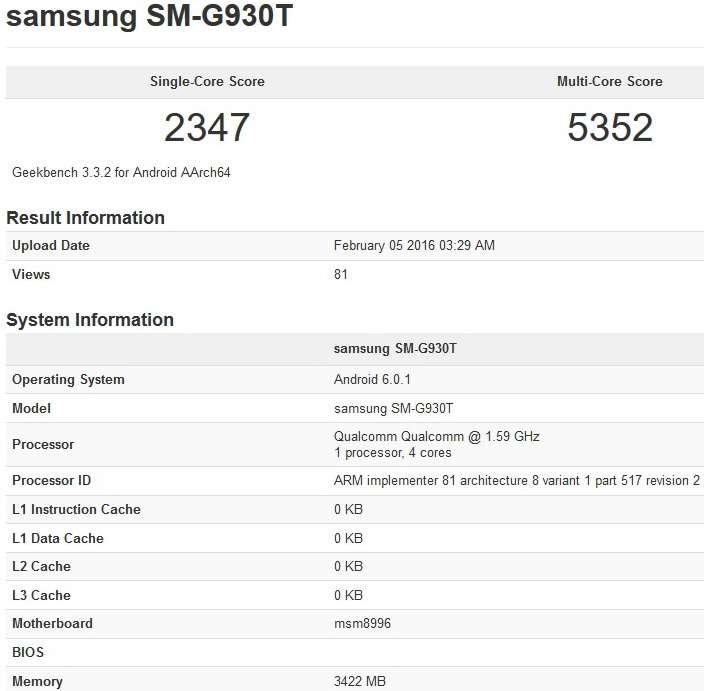The image size is (704, 691).
Task: Select 'Geekbench 3.3.2 for Android AArch64' text
Action: click(x=121, y=172)
